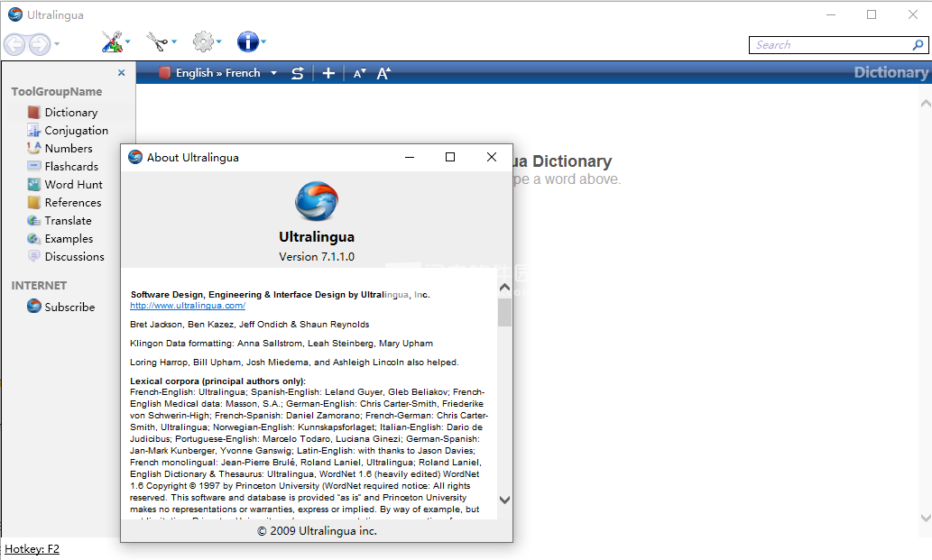Viewport: 932px width, 560px height.
Task: Click the tools paintbrush toolbar icon
Action: coord(112,41)
